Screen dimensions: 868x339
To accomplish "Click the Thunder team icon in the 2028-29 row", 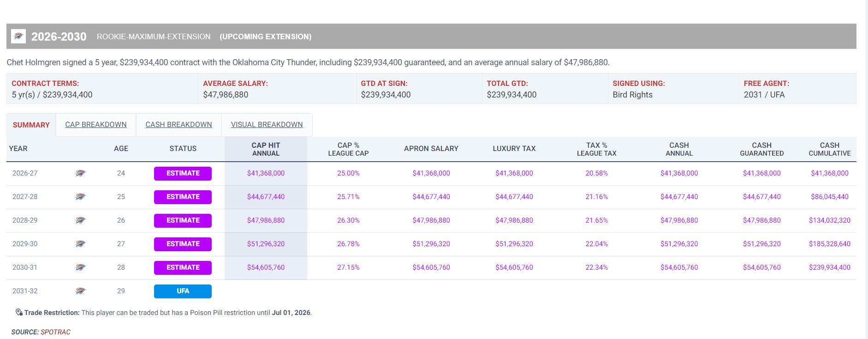I will [80, 220].
